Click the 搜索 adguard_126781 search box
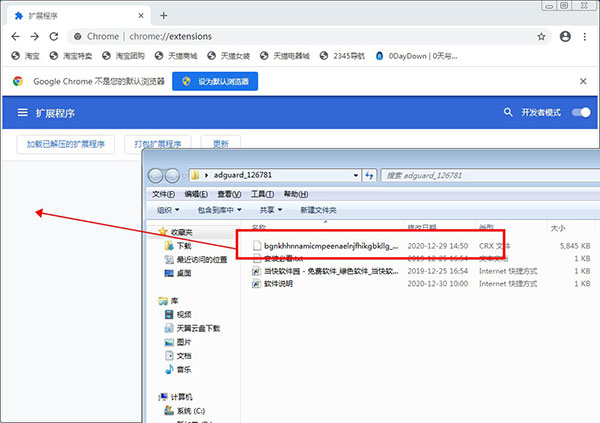 [490, 175]
